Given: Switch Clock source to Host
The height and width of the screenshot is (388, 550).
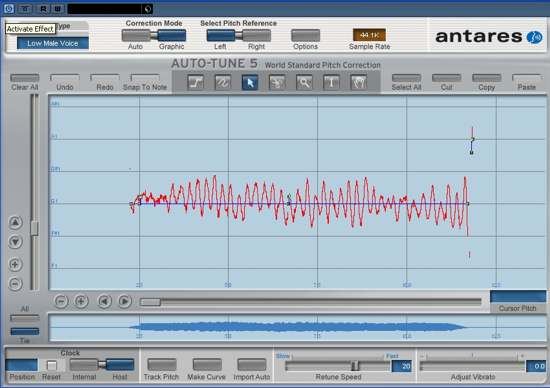Looking at the screenshot, I should pyautogui.click(x=120, y=365).
